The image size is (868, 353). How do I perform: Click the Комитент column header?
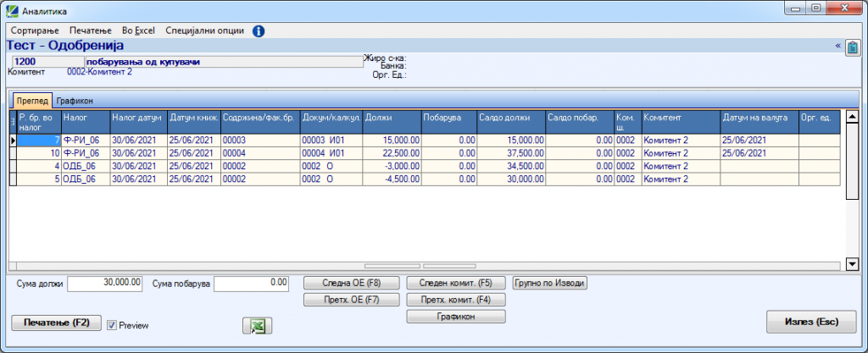tap(681, 122)
